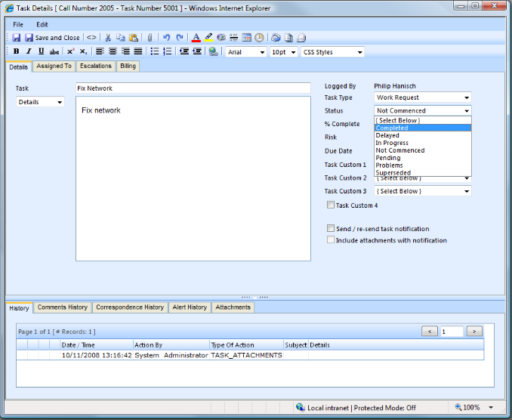The width and height of the screenshot is (512, 420).
Task: Toggle the Task Custom 4 checkbox
Action: coord(331,205)
